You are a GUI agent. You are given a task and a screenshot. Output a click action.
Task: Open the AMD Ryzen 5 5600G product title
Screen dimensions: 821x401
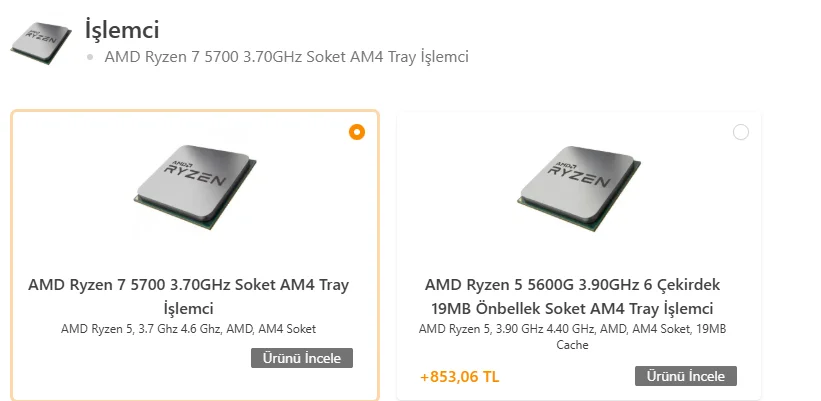click(x=572, y=296)
